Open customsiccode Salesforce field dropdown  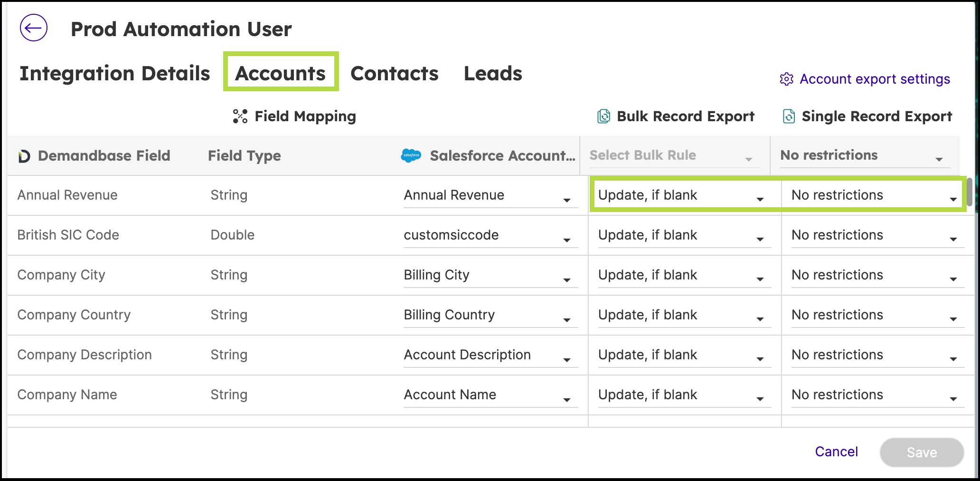tap(490, 235)
